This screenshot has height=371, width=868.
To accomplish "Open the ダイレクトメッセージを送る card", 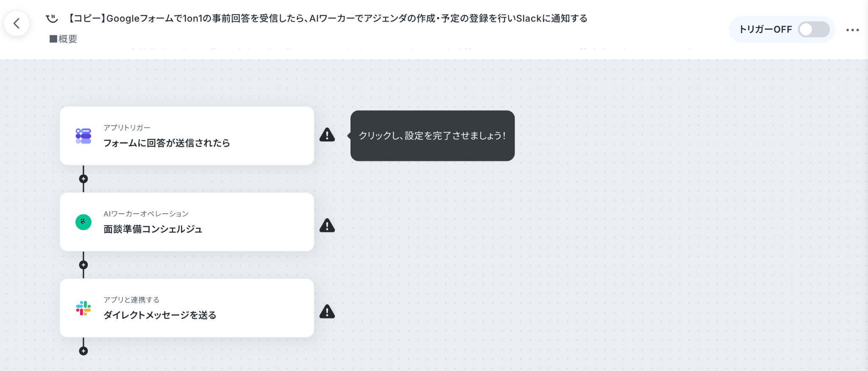I will coord(187,308).
